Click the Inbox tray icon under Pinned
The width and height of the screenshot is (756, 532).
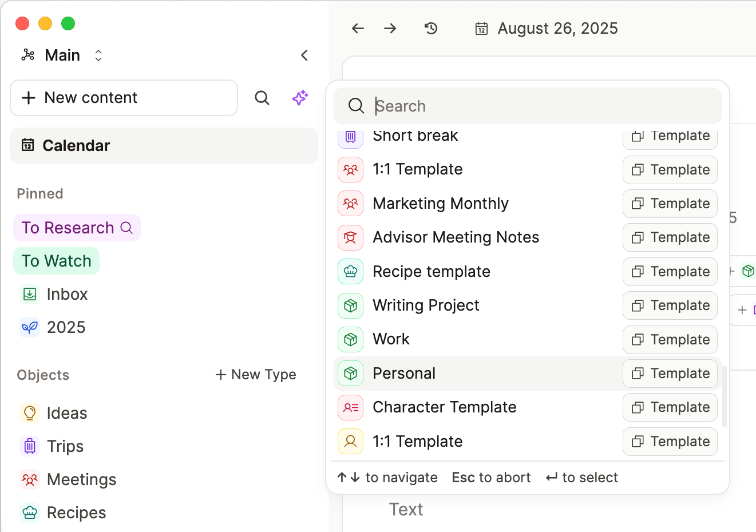click(x=29, y=293)
